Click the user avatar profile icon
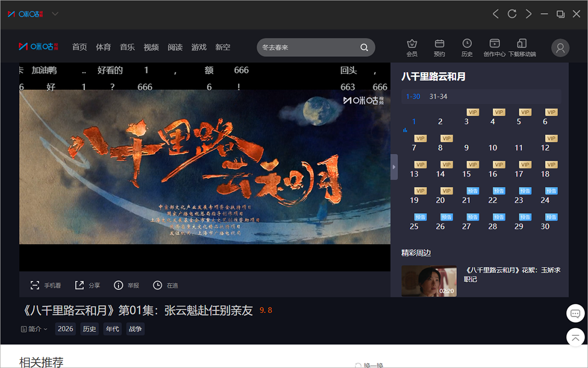Screen dimensions: 588x368 click(560, 47)
